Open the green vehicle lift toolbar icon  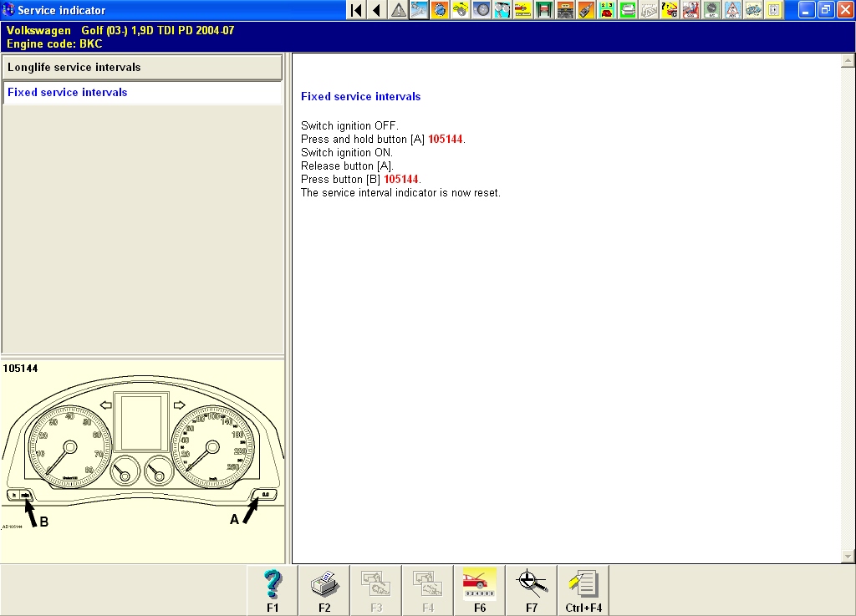[543, 10]
